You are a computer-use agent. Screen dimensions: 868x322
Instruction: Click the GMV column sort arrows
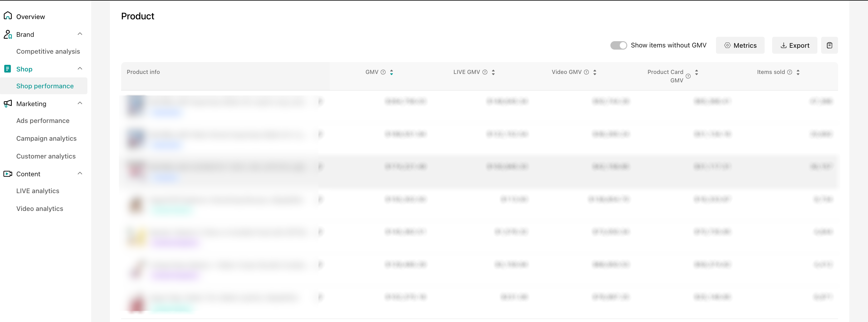tap(392, 72)
